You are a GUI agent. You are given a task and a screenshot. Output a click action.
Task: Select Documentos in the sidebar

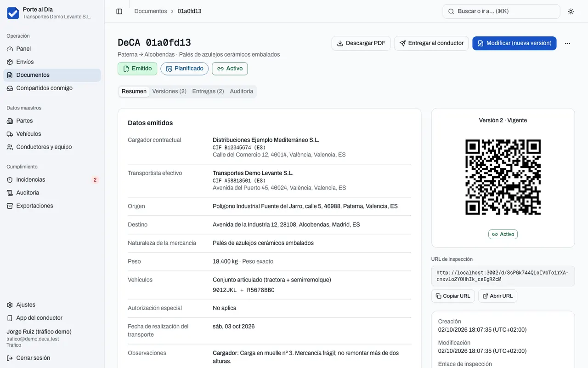(52, 75)
